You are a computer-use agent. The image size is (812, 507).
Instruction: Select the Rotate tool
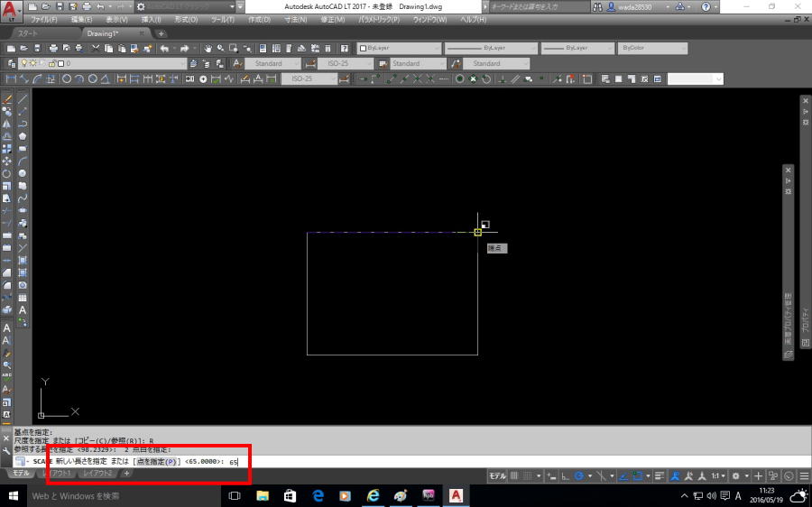tap(6, 173)
